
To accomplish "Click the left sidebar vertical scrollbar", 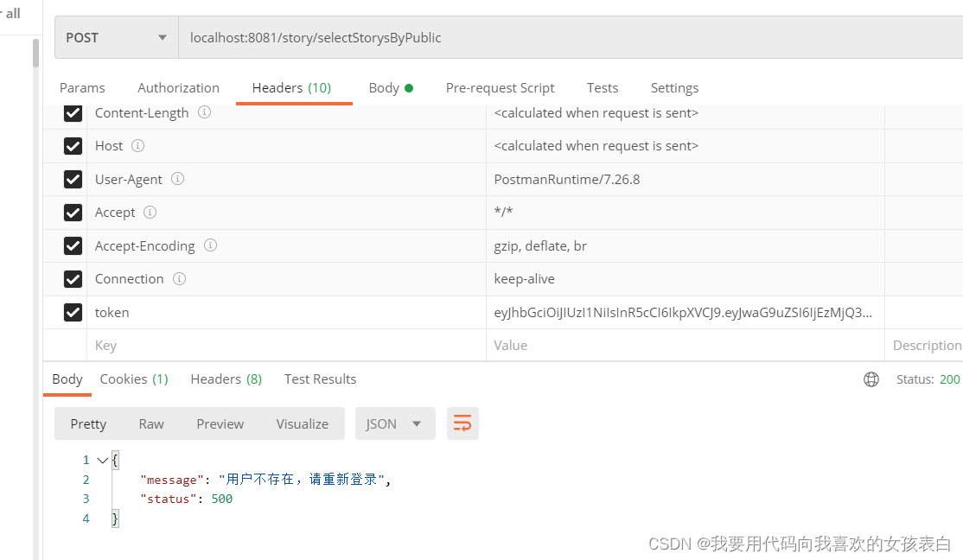I will pos(35,54).
